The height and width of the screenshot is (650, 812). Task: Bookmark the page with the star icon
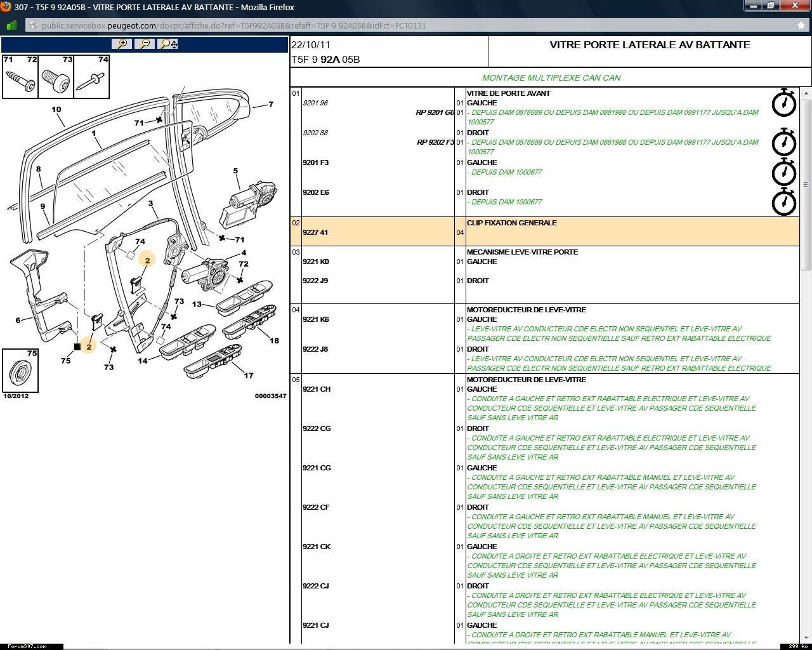click(801, 25)
